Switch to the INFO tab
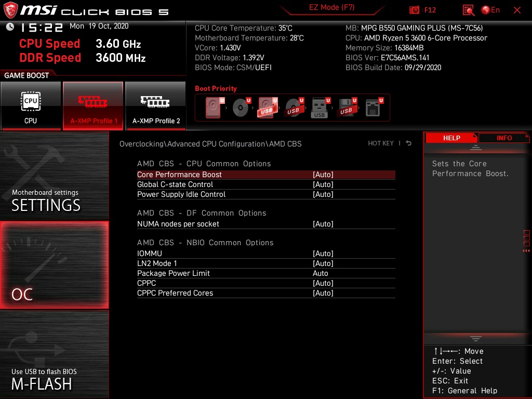 (x=504, y=138)
